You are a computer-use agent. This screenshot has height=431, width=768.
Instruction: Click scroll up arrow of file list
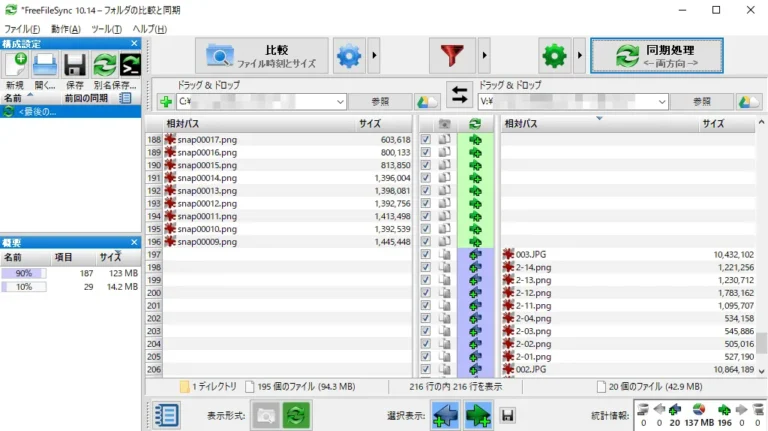coord(761,122)
